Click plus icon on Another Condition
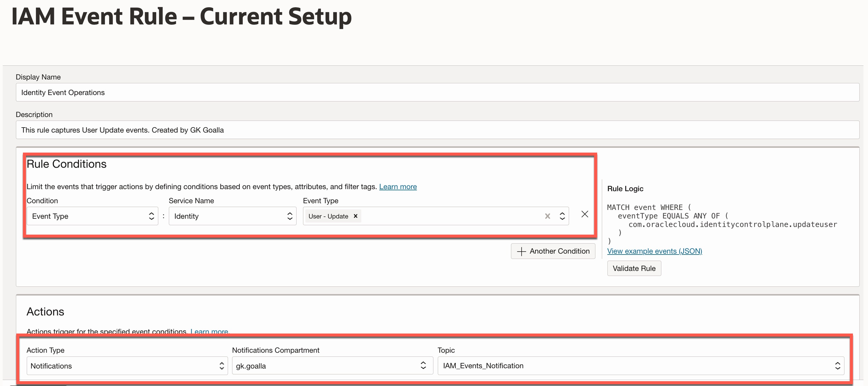Screen dimensions: 868x386 [x=521, y=251]
